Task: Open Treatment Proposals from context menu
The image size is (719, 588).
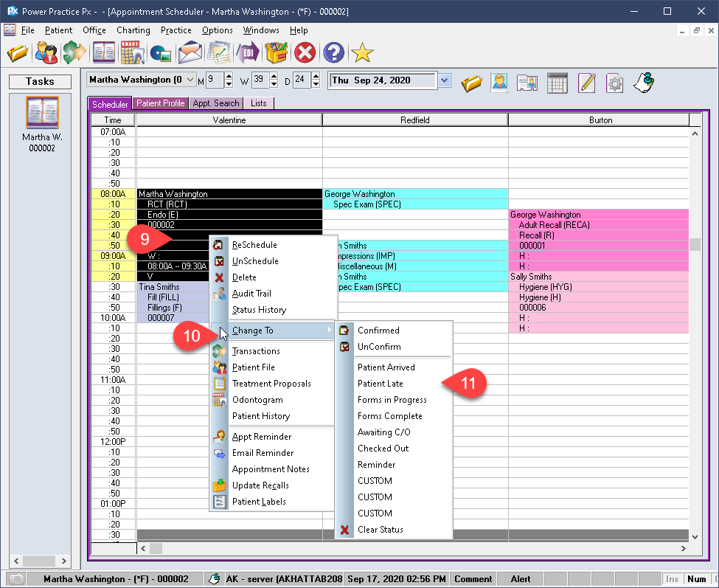Action: click(271, 384)
